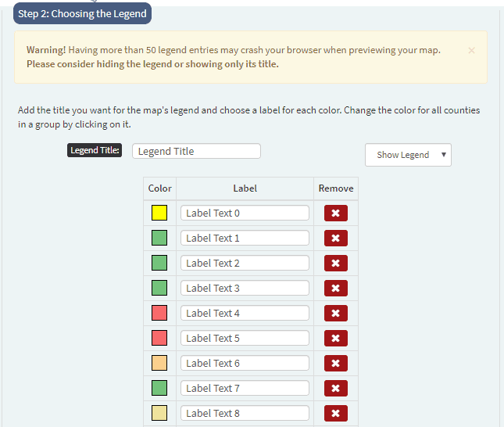
Task: Click the Legend Title text field
Action: pyautogui.click(x=196, y=151)
